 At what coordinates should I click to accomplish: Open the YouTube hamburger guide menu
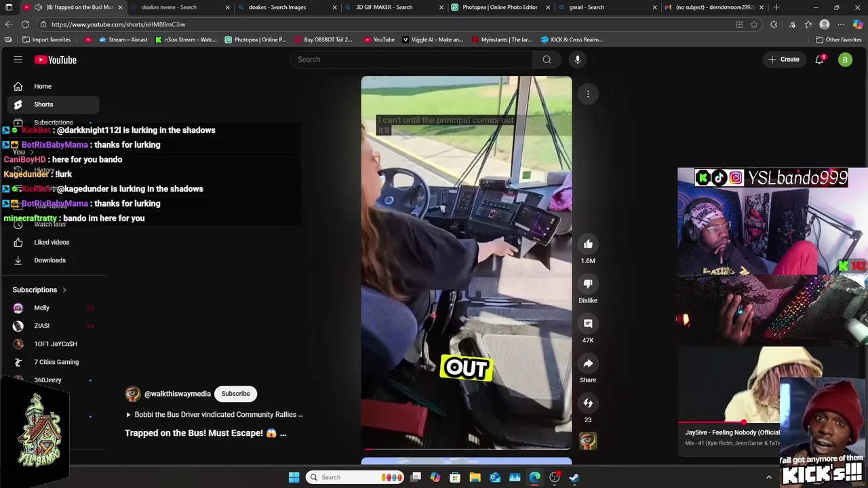(18, 60)
